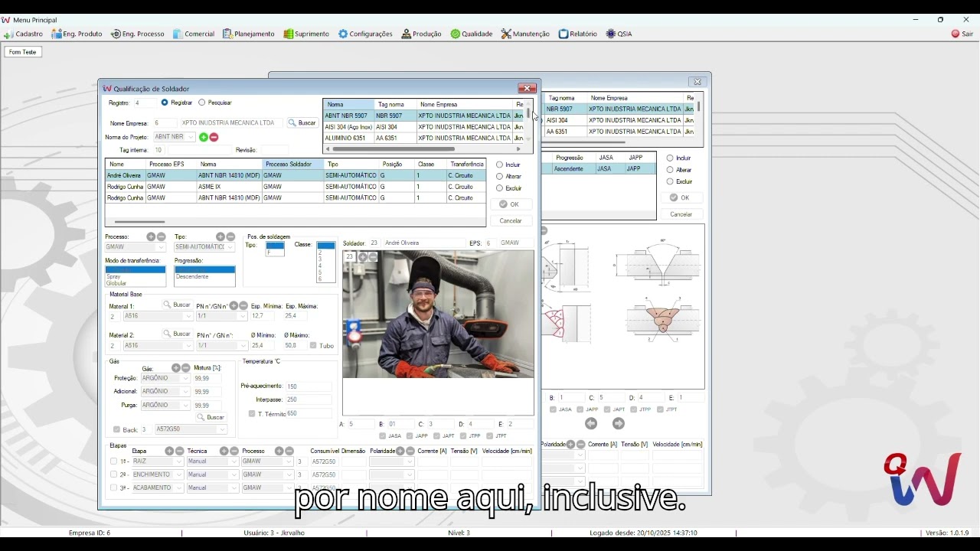The width and height of the screenshot is (980, 551).
Task: Click the Pré-aquecimento temperature field
Action: [309, 386]
